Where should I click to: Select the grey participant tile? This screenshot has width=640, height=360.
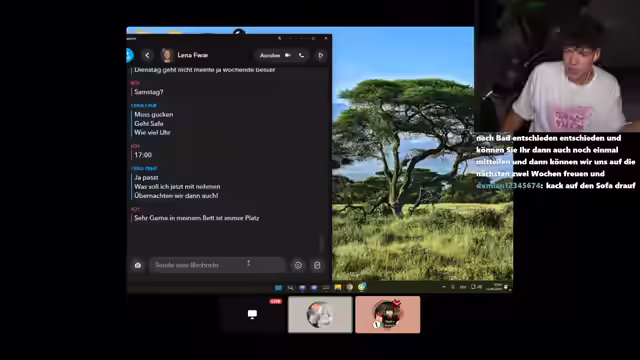[320, 314]
